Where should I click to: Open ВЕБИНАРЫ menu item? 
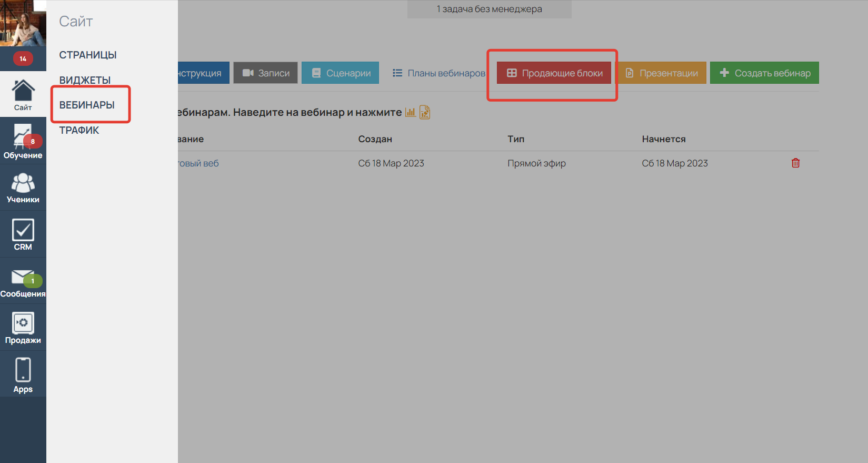(x=87, y=105)
